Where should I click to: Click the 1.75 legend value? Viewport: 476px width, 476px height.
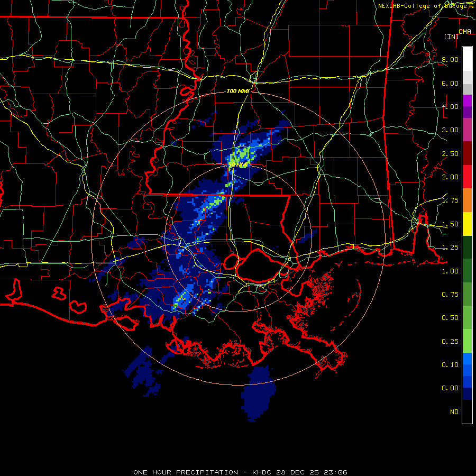(x=450, y=200)
